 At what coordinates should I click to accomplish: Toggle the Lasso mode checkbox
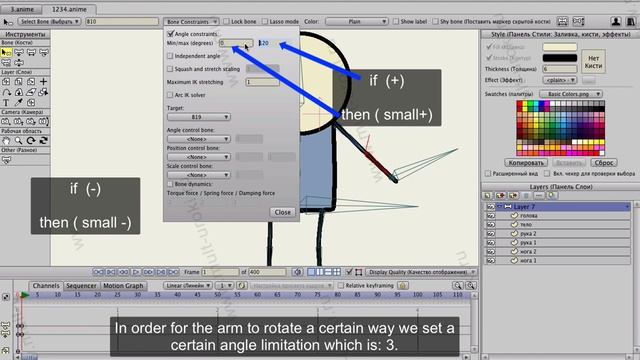(264, 22)
